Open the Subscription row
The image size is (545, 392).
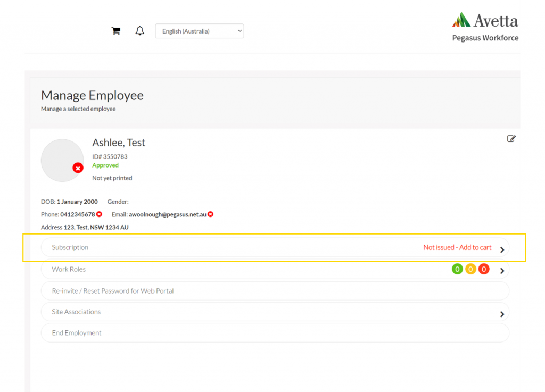click(x=275, y=247)
